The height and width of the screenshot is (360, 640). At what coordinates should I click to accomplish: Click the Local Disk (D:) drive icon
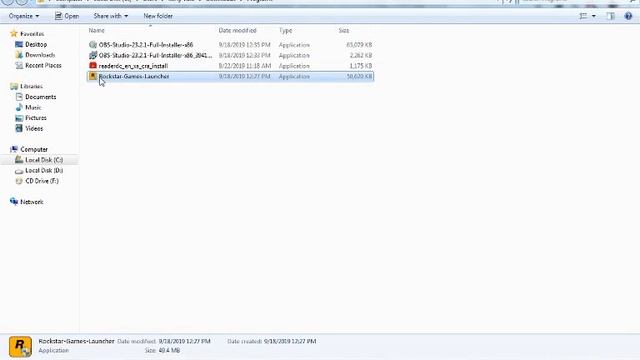[19, 171]
